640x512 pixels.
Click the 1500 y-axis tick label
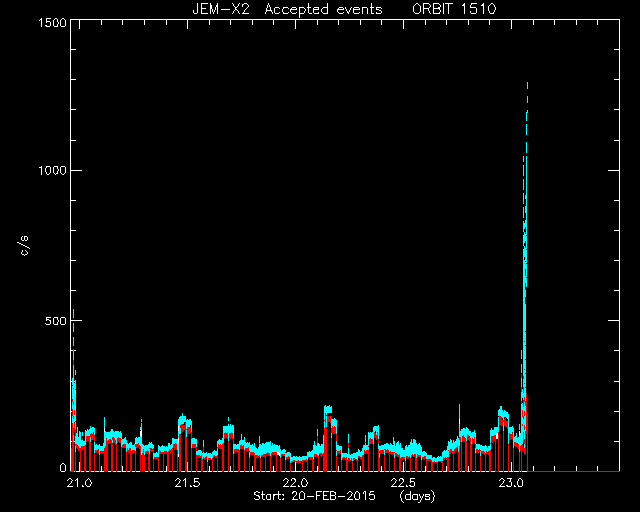(52, 22)
